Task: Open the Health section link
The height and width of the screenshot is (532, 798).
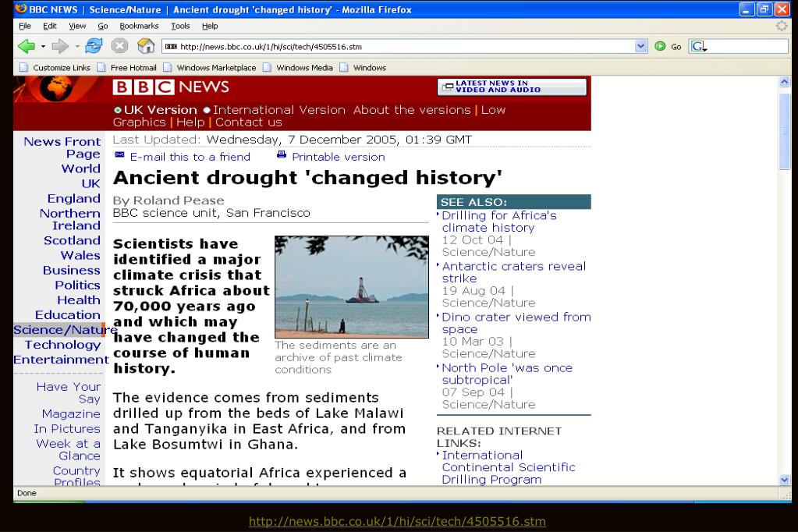Action: coord(78,300)
